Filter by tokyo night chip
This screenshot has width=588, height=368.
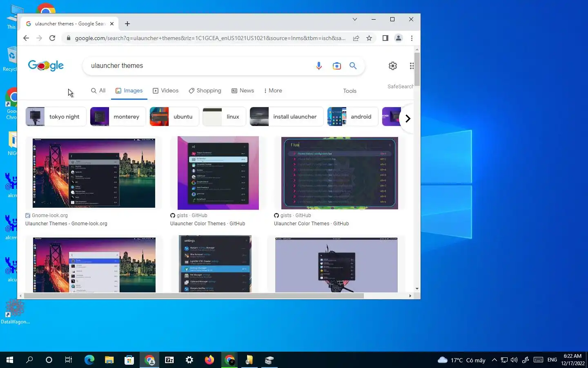(56, 117)
